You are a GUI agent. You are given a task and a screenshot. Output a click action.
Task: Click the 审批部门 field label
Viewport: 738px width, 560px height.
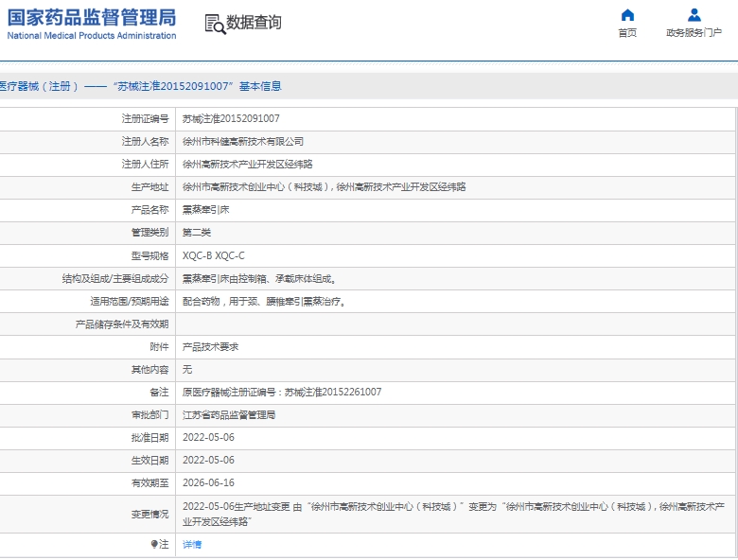pyautogui.click(x=149, y=414)
